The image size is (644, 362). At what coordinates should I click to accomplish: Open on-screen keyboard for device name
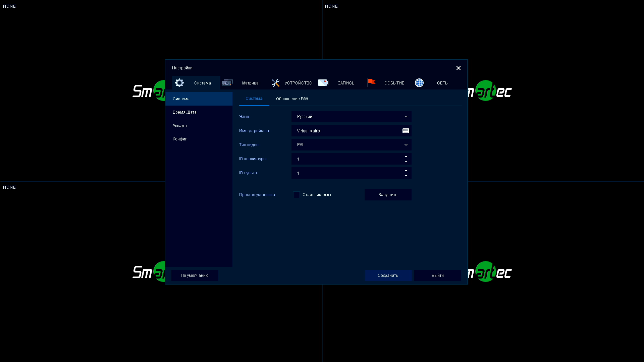coord(406,131)
